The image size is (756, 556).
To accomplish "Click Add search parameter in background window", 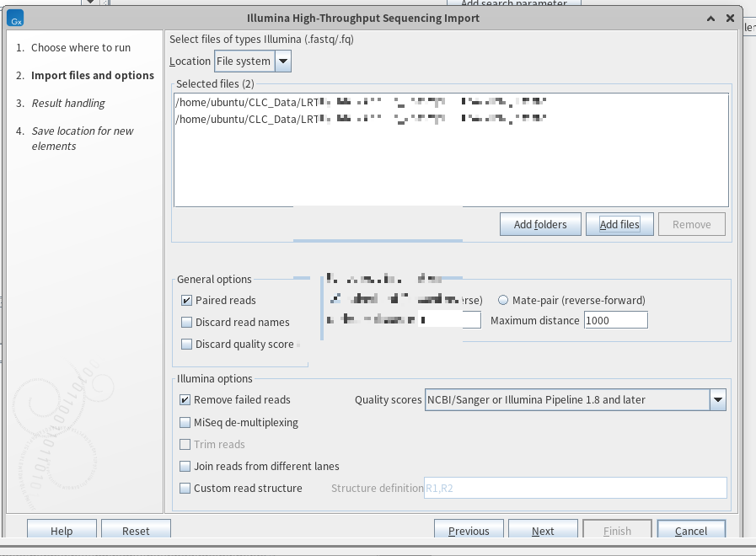I will [x=514, y=3].
